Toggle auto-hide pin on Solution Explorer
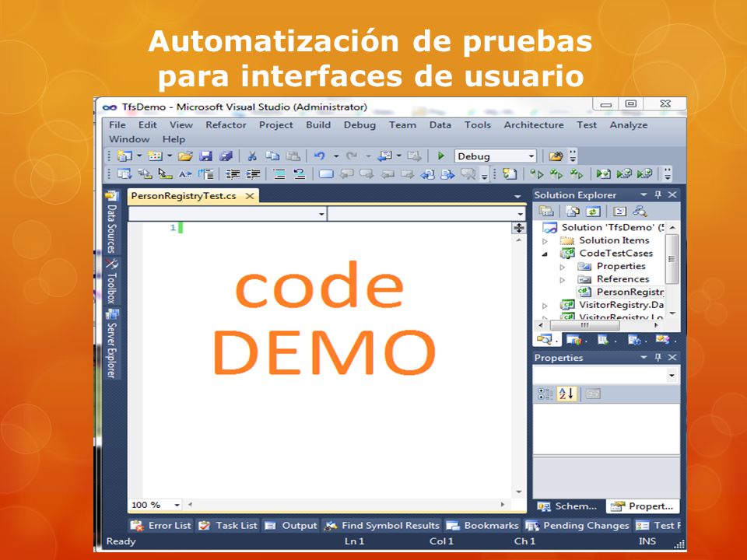Viewport: 747px width, 560px height. (658, 194)
